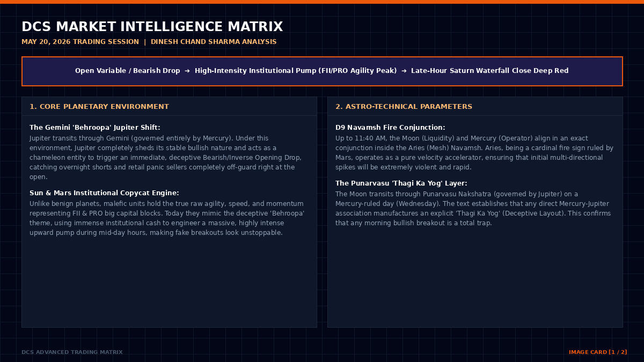The image size is (644, 362).
Task: Click Late-Hour Saturn Waterfall Close Deep Red text
Action: (490, 71)
